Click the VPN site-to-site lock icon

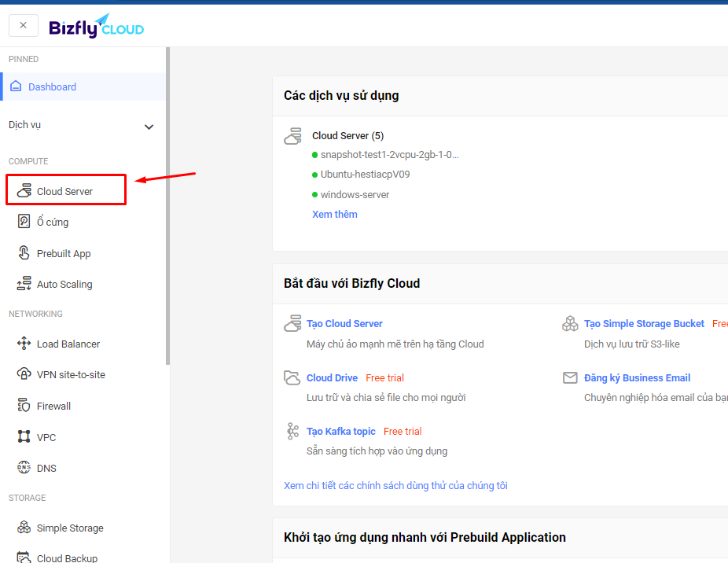(24, 374)
